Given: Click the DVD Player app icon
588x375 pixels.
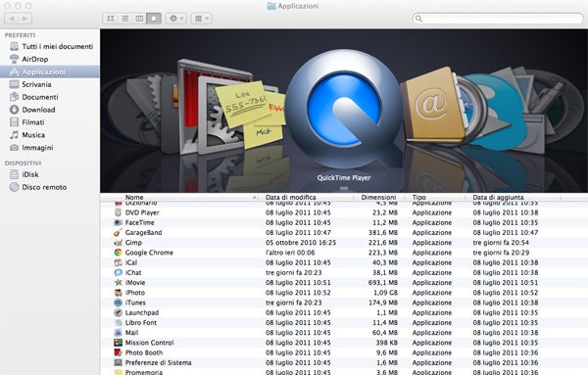Looking at the screenshot, I should 119,212.
